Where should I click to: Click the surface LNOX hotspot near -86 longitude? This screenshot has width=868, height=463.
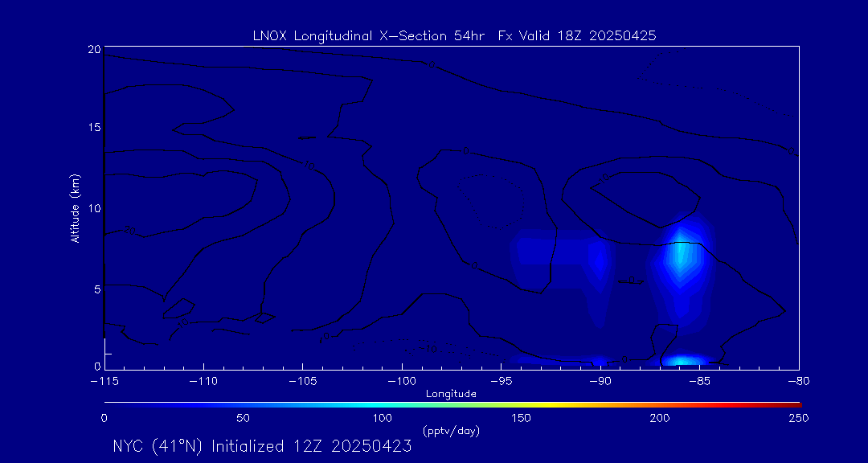[681, 361]
